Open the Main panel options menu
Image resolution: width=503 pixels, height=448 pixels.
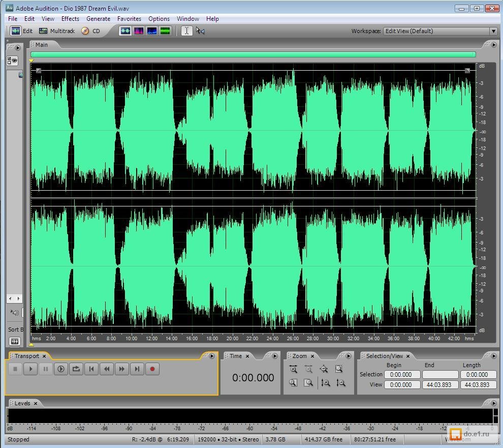[x=493, y=45]
